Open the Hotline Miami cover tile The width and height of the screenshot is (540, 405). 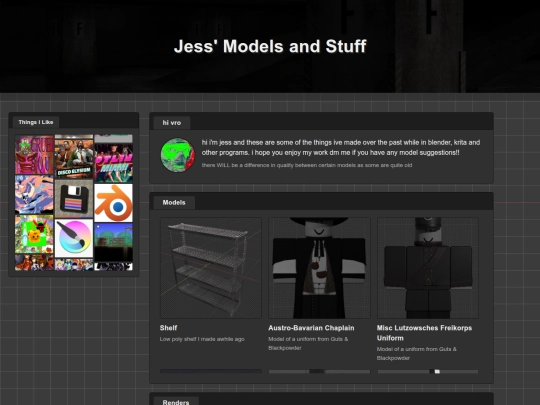[113, 163]
